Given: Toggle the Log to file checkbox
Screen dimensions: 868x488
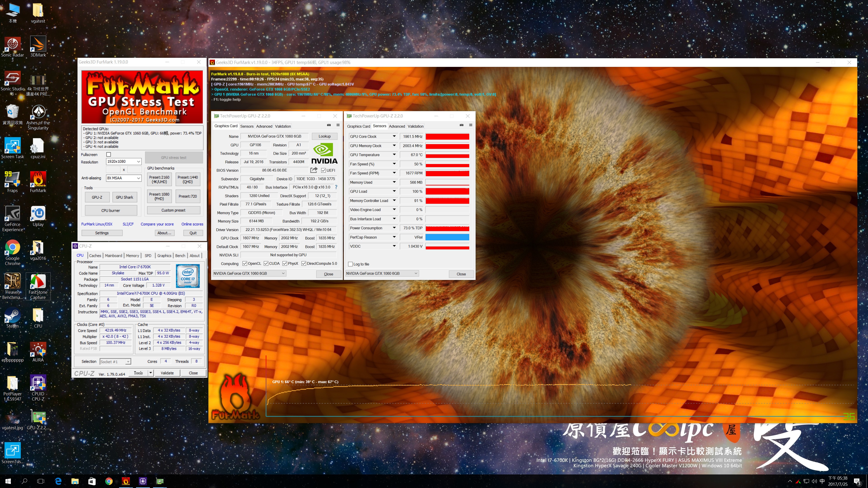Looking at the screenshot, I should 350,264.
